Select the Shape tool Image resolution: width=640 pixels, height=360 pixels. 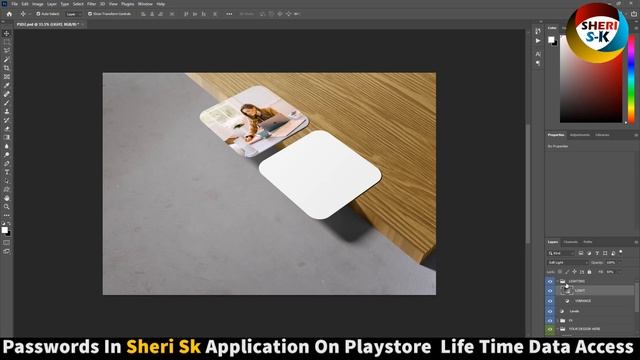pyautogui.click(x=7, y=190)
